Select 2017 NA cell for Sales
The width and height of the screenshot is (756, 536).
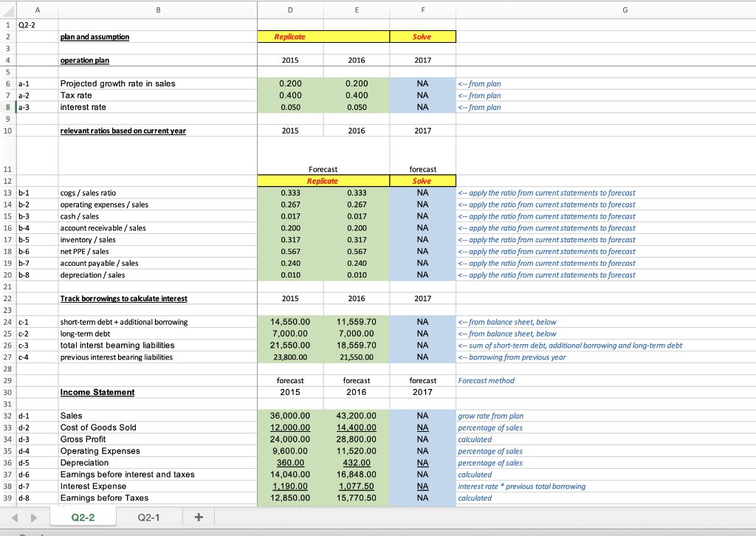[x=423, y=416]
